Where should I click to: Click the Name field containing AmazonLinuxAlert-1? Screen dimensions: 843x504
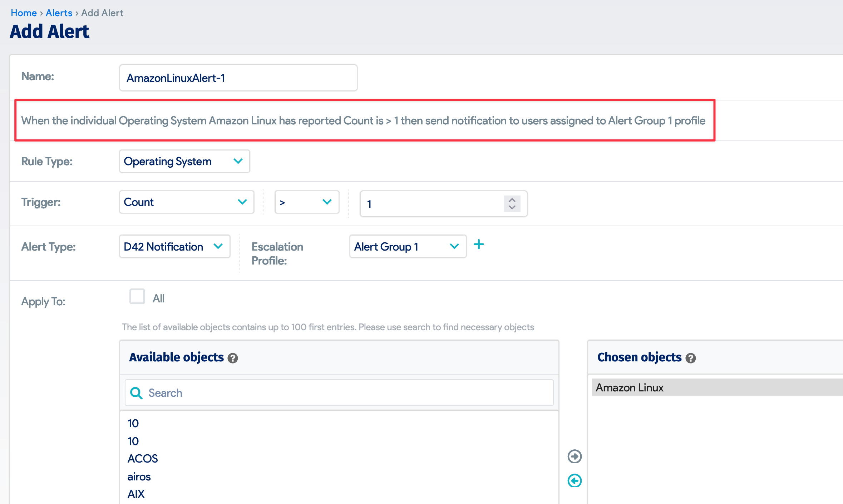(x=238, y=78)
